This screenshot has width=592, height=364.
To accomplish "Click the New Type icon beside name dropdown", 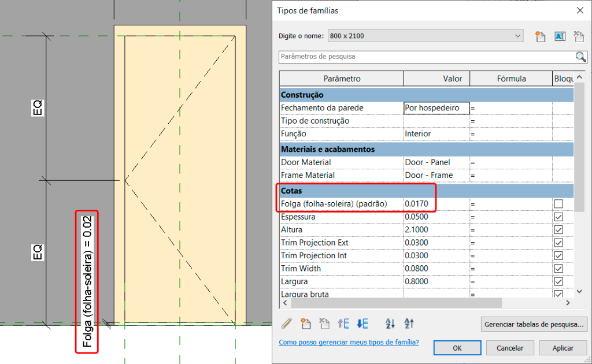I will (x=541, y=36).
